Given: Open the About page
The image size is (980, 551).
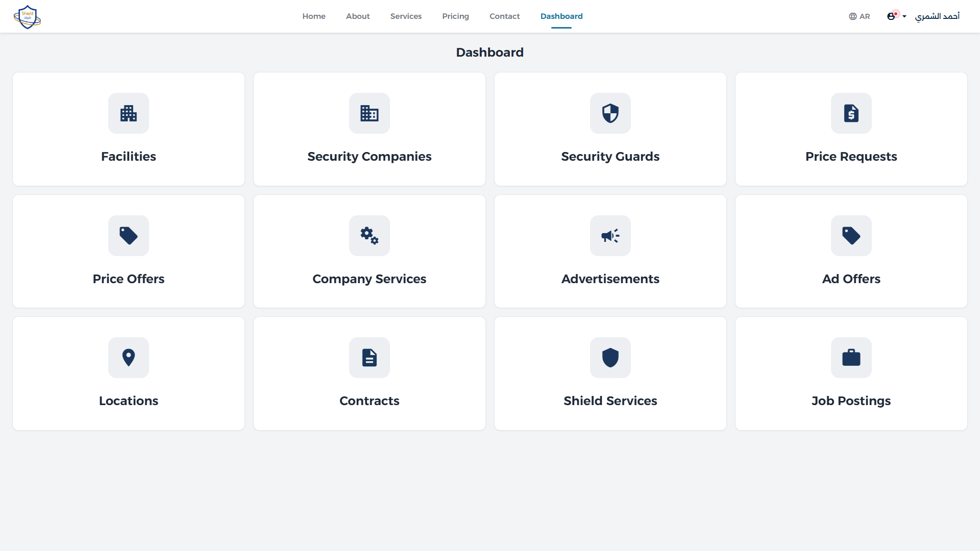Looking at the screenshot, I should 357,16.
